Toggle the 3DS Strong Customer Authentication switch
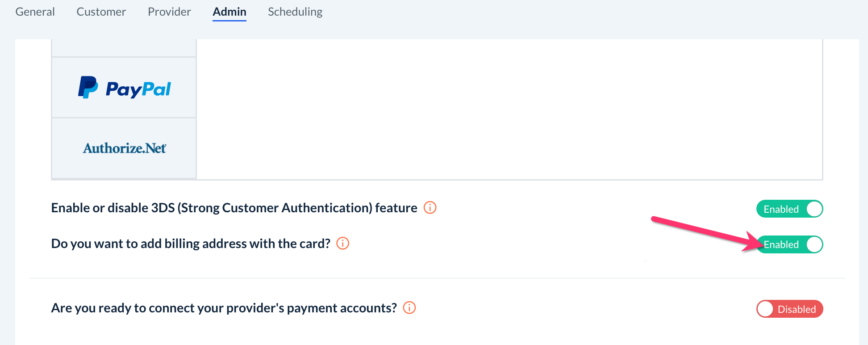Viewport: 868px width, 345px height. tap(789, 209)
